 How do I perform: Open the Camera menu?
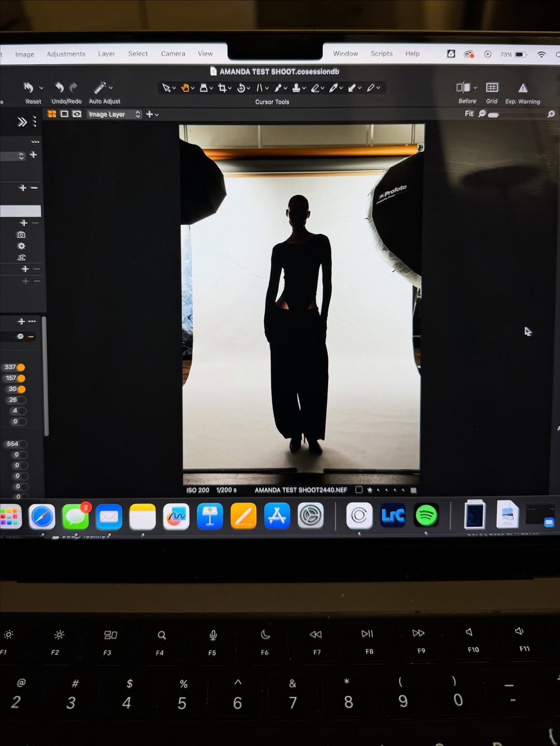pos(173,53)
